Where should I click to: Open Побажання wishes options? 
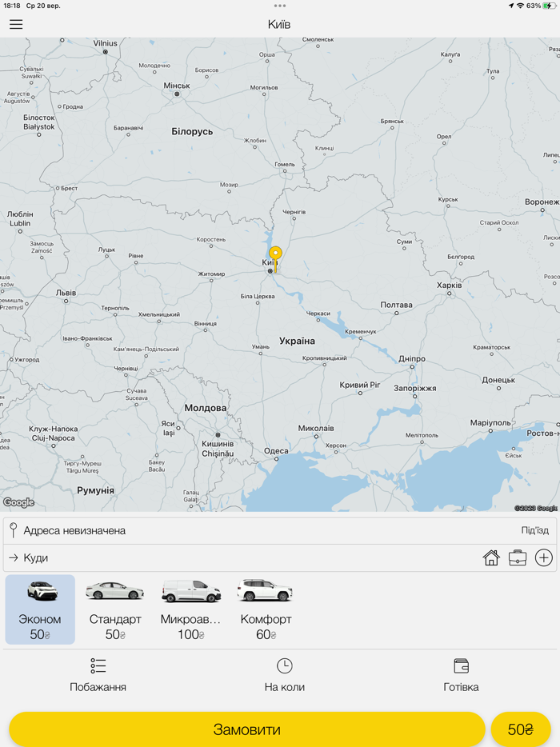click(98, 675)
